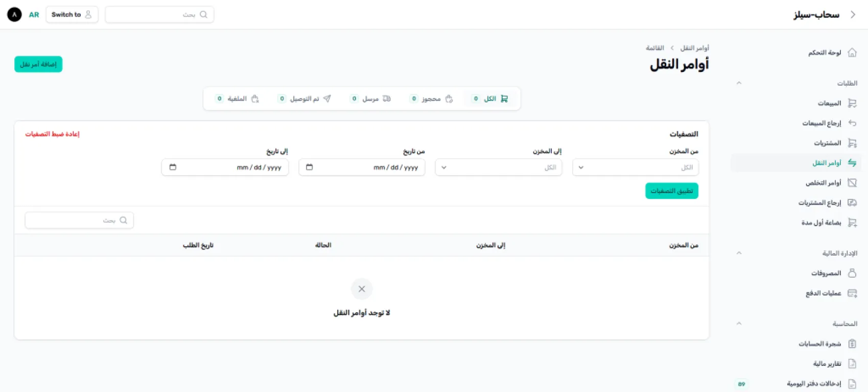
Task: Open calendar picker for the to-date field
Action: pyautogui.click(x=173, y=167)
